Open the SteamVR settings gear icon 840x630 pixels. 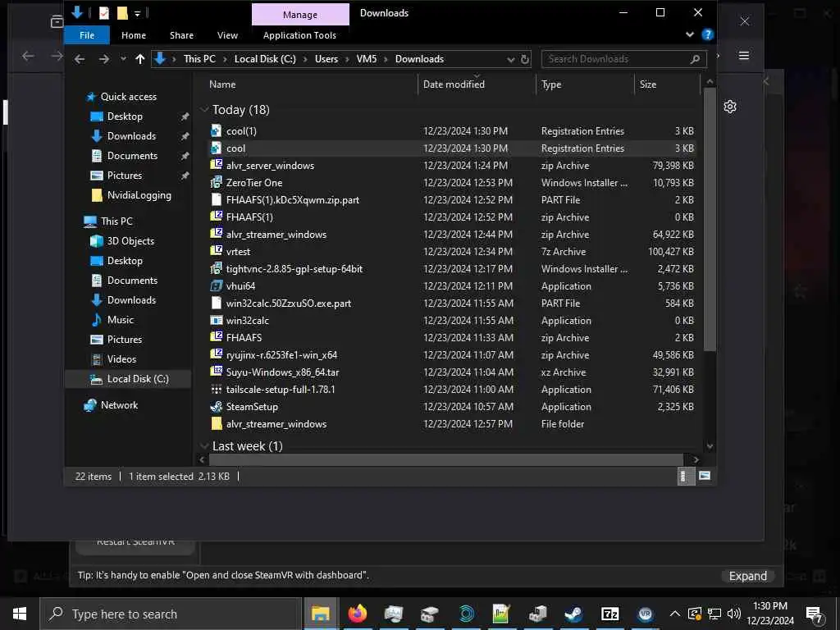(x=729, y=107)
